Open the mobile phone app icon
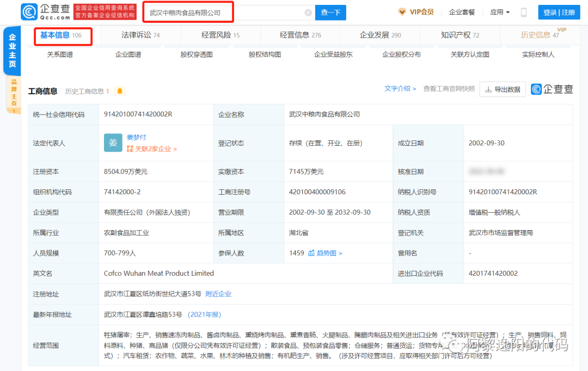This screenshot has height=371, width=588. (524, 13)
